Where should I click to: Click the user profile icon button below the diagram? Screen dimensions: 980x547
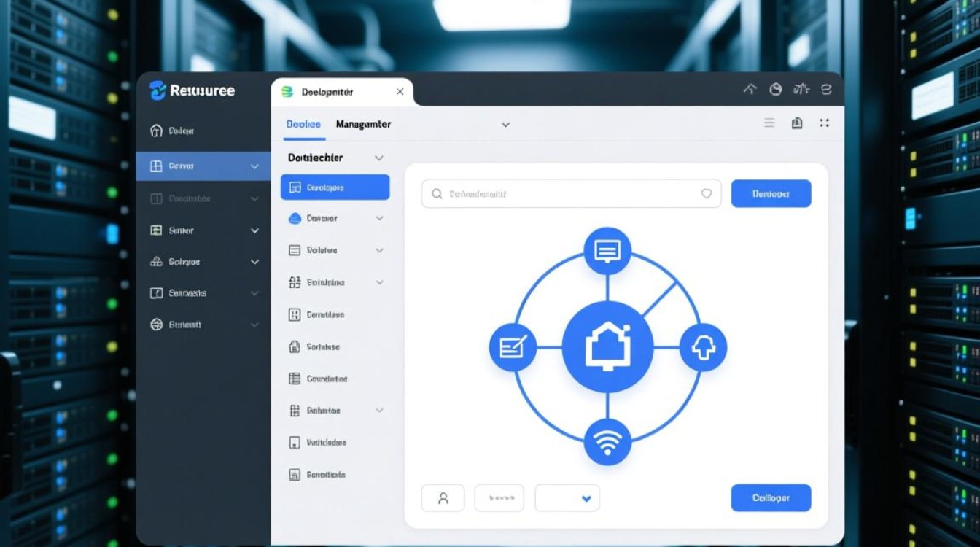(x=443, y=498)
